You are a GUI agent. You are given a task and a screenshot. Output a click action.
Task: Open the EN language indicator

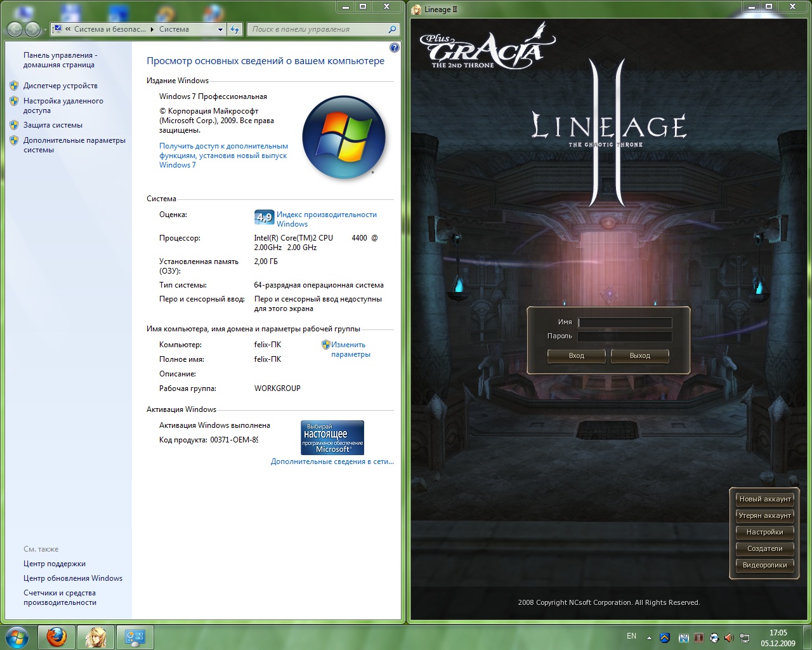[631, 636]
